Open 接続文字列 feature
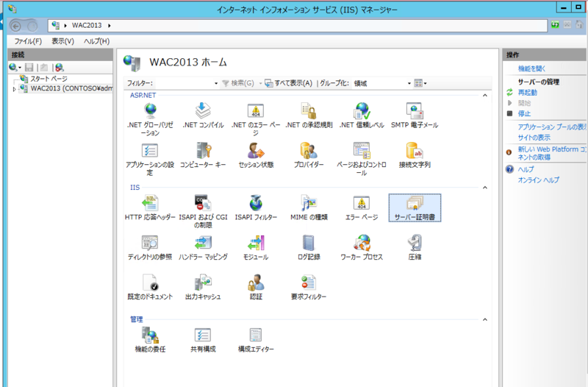This screenshot has width=588, height=387. point(415,155)
